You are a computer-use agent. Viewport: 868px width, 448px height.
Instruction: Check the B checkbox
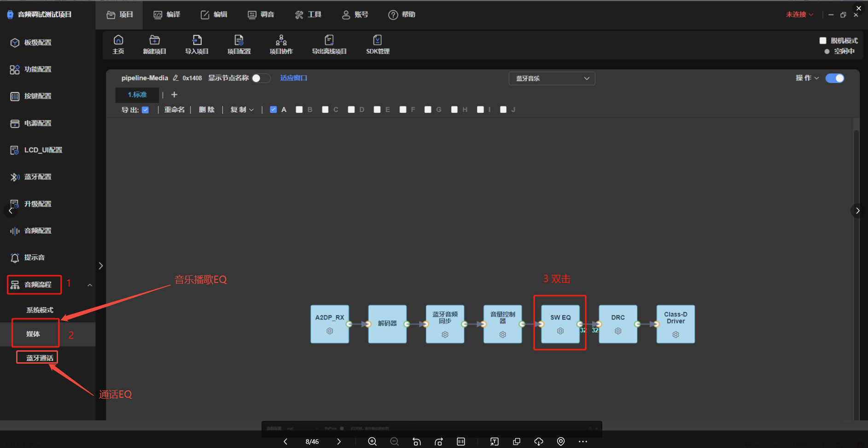point(299,110)
